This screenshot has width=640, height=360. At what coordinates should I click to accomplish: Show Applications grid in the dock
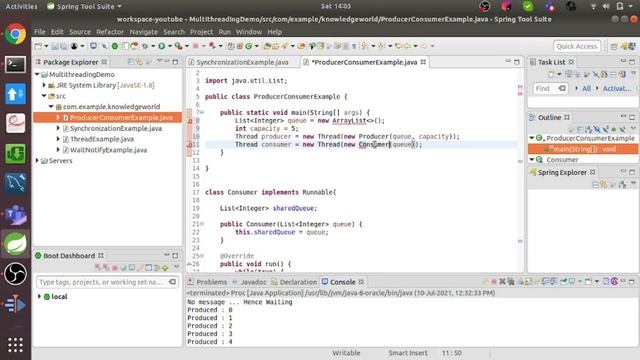coord(16,345)
